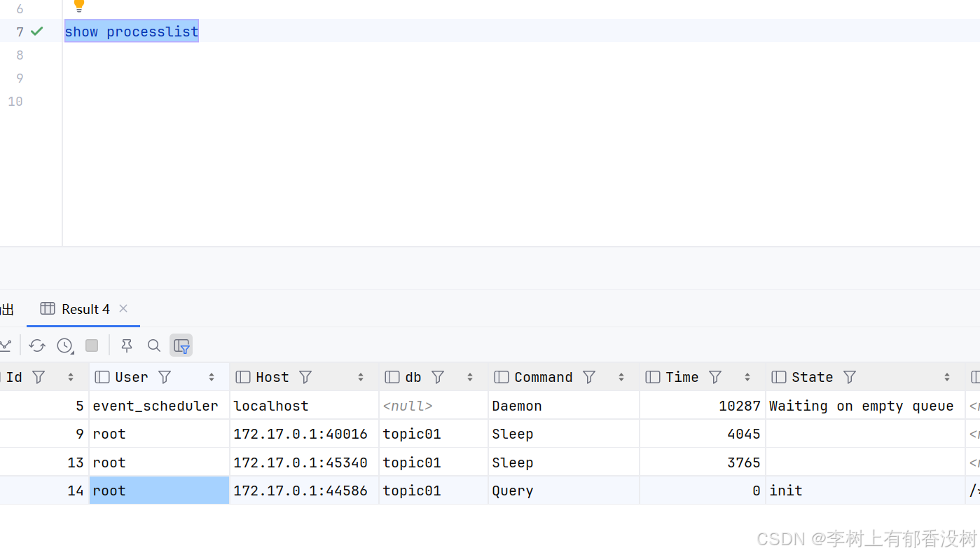Click the filter funnel on Time column

click(x=715, y=377)
